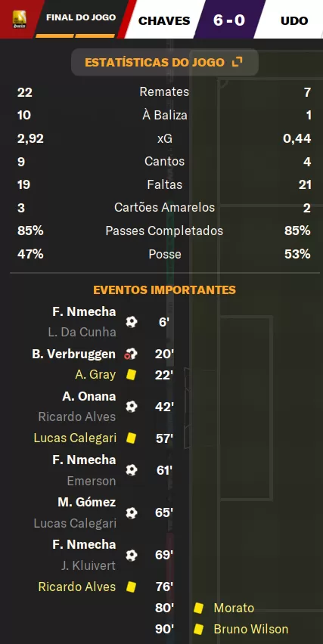Select the Final do Jogo tab
Screen dimensions: 323x644
(x=81, y=17)
